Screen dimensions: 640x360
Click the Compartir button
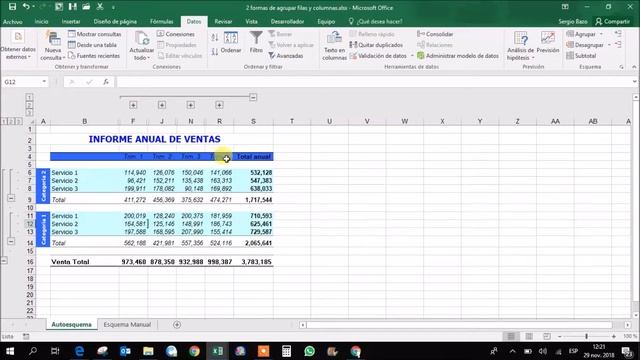(613, 22)
